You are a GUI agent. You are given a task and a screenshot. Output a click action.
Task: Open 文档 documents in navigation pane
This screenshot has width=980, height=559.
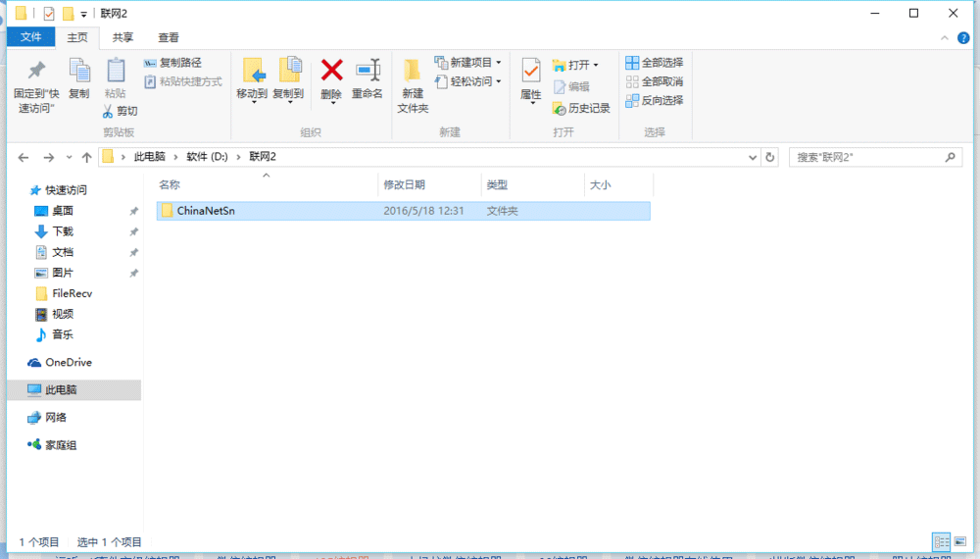pyautogui.click(x=62, y=252)
